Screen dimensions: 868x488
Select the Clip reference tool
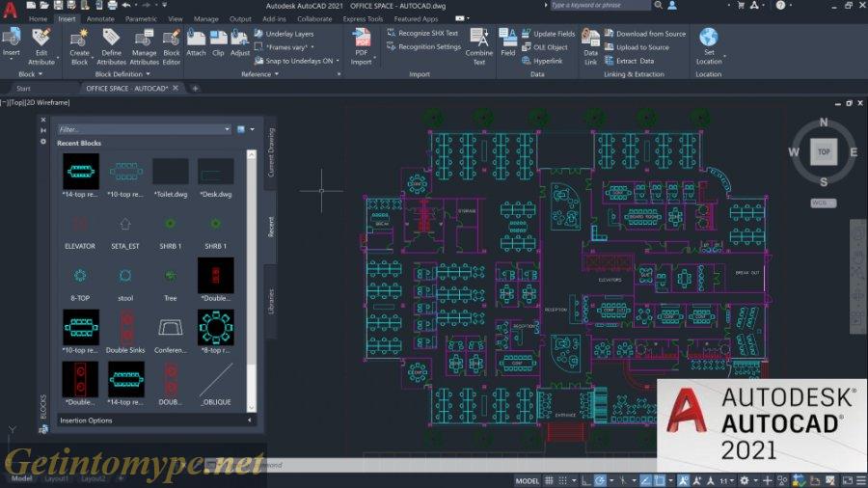[x=218, y=43]
